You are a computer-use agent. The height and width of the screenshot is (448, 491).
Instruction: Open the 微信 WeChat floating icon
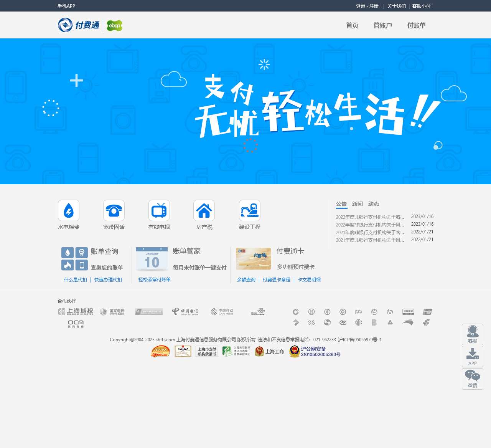coord(473,379)
